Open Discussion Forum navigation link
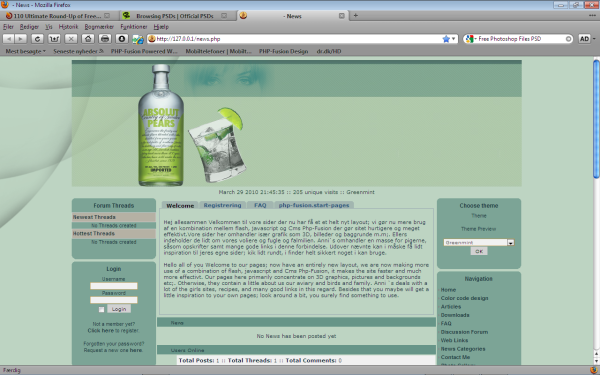Image resolution: width=600 pixels, height=375 pixels. 464,332
